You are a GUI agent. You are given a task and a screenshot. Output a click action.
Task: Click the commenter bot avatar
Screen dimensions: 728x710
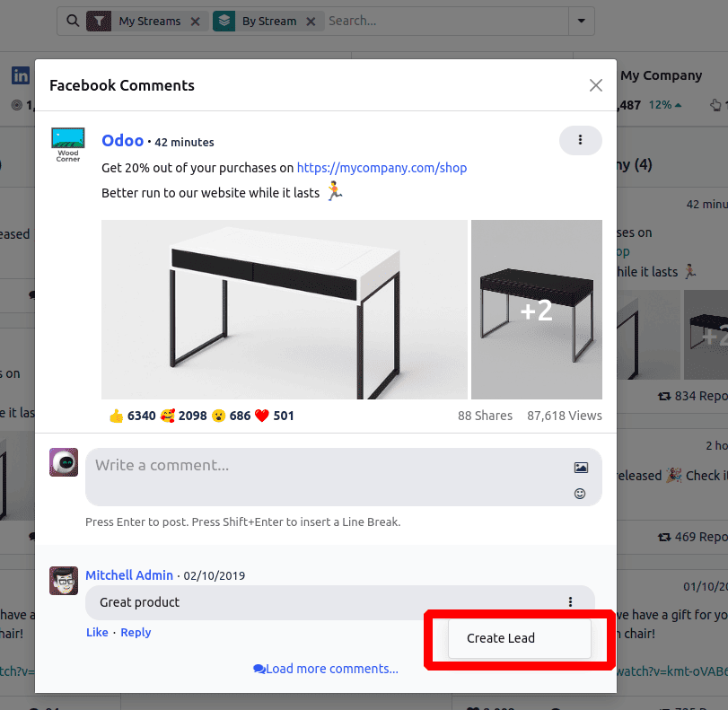[64, 462]
